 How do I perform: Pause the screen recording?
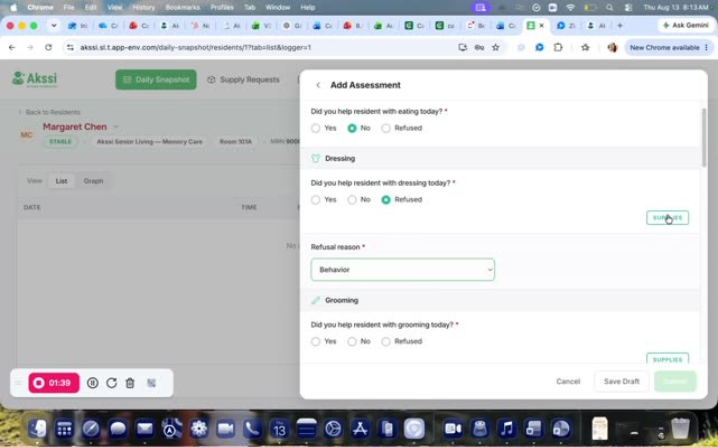tap(92, 383)
